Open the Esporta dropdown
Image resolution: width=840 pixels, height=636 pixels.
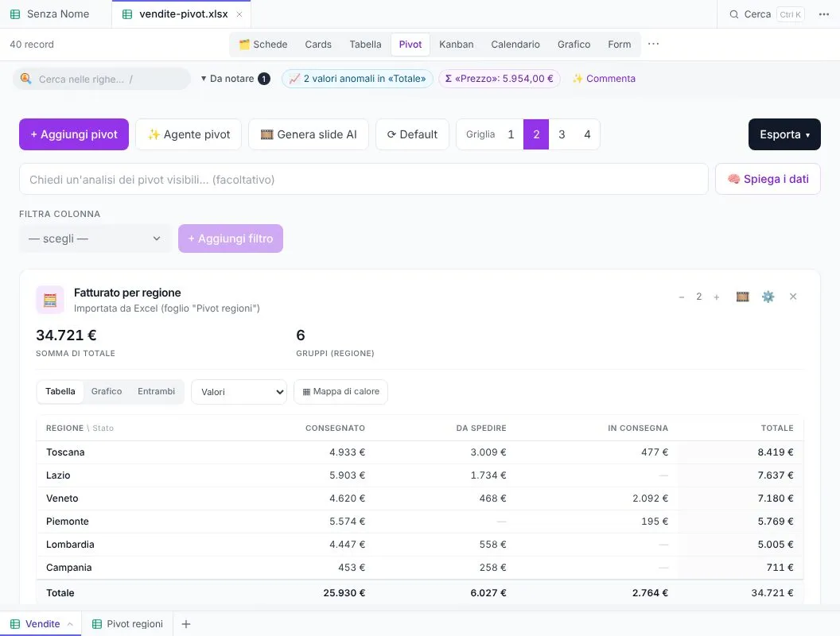pos(784,134)
